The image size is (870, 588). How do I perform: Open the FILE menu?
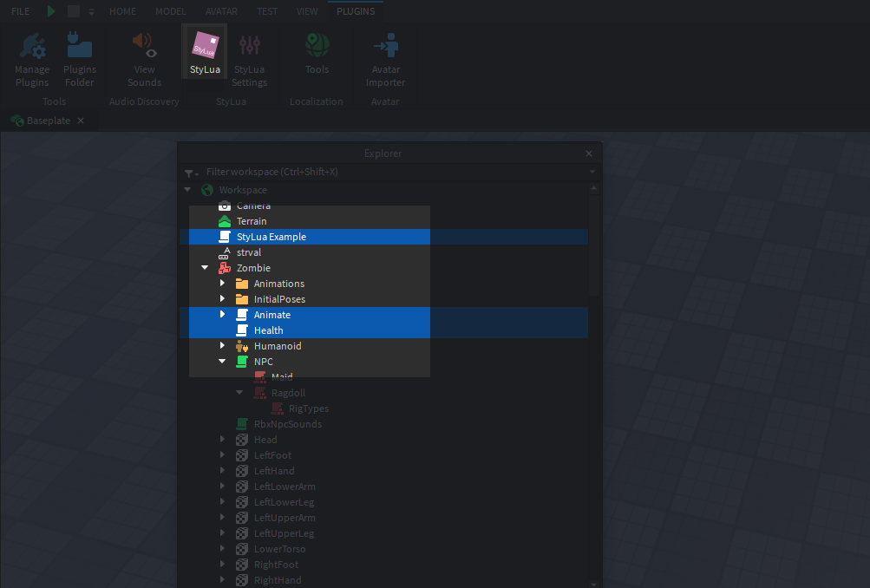[x=19, y=11]
